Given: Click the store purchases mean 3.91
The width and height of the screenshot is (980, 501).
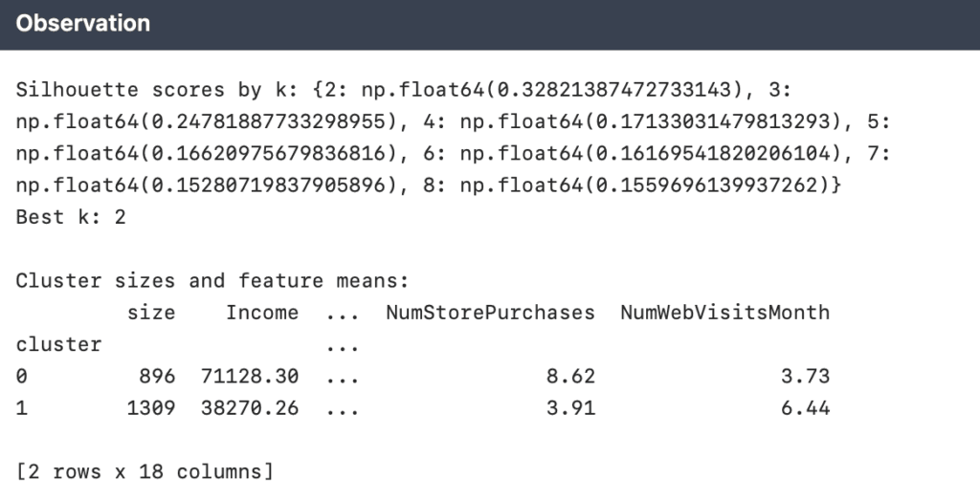Looking at the screenshot, I should click(571, 408).
